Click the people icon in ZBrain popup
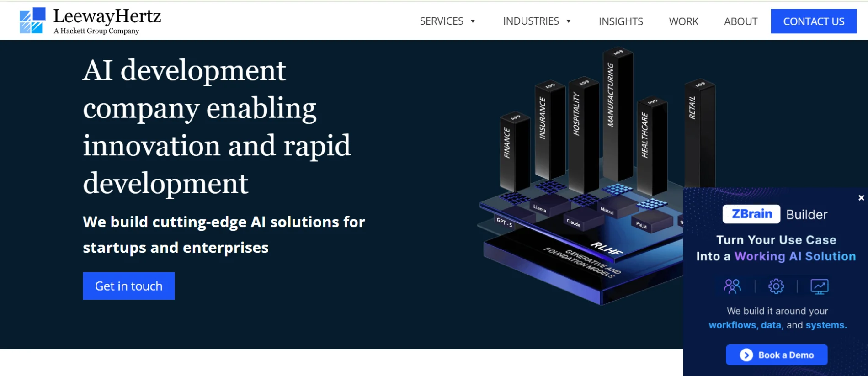 pos(732,286)
